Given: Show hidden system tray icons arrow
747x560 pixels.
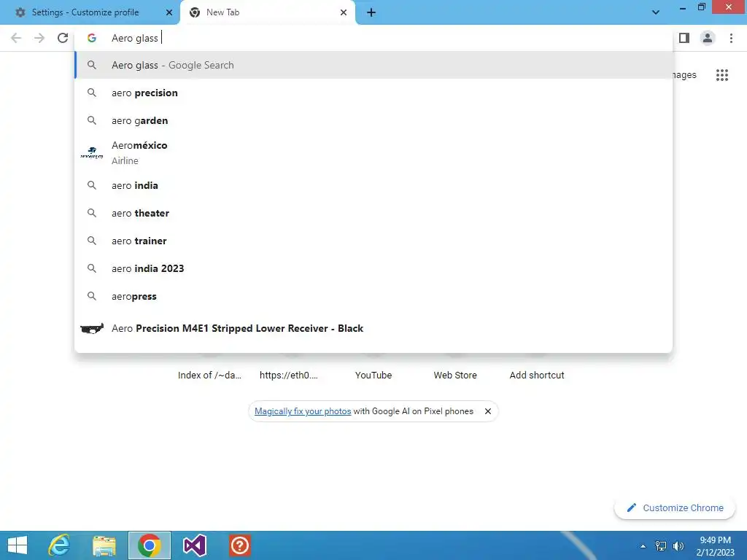Looking at the screenshot, I should (643, 546).
